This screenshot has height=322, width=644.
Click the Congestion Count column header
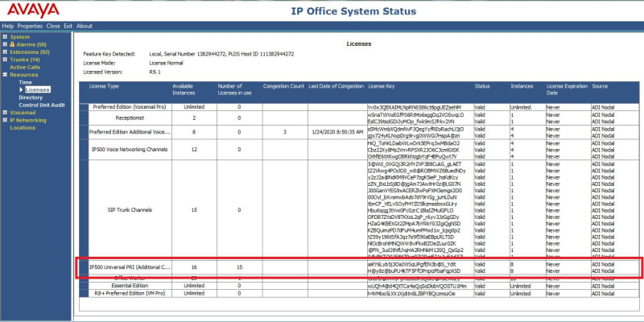pos(283,86)
